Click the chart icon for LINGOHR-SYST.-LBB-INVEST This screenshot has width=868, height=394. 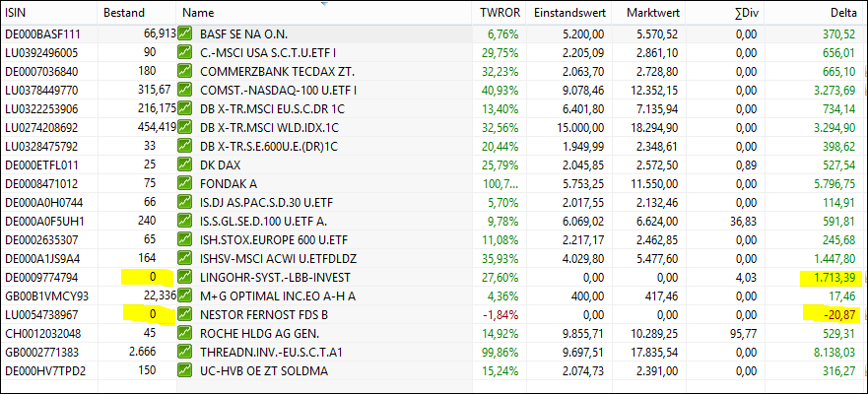tap(184, 277)
